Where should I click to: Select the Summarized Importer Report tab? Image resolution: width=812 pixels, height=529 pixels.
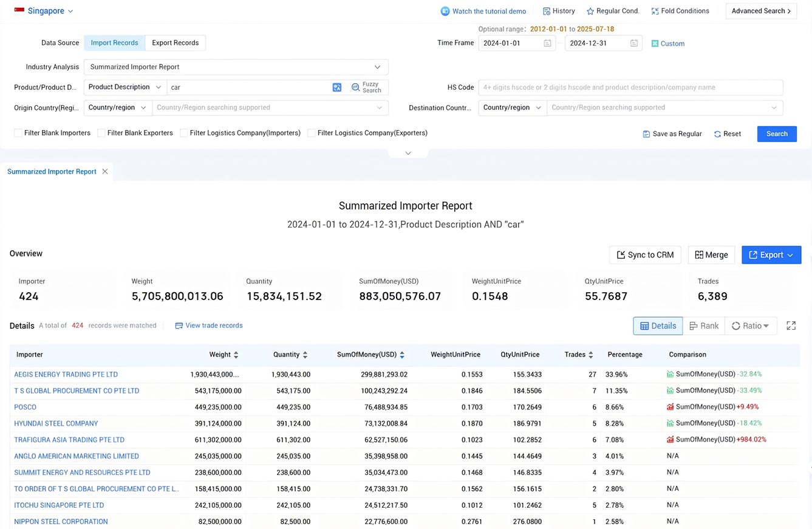(x=52, y=172)
